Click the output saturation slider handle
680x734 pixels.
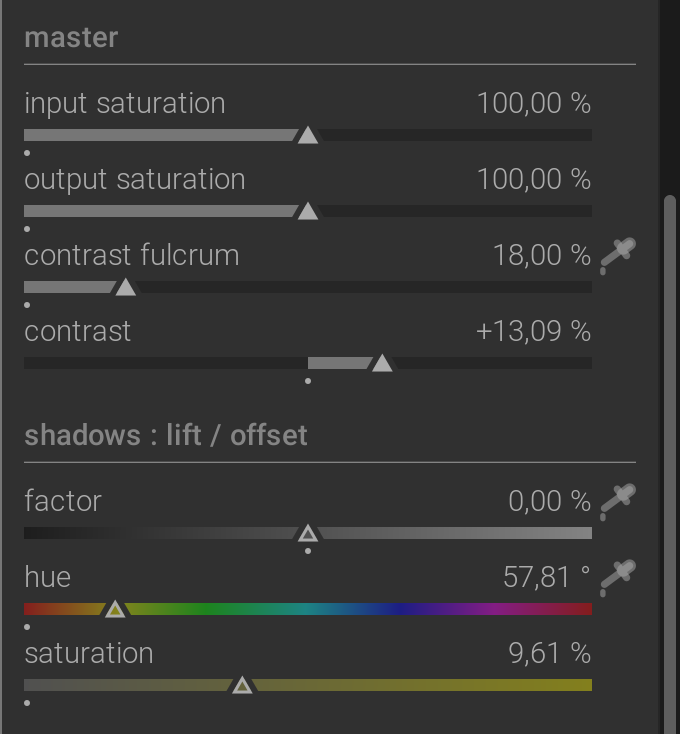(308, 211)
